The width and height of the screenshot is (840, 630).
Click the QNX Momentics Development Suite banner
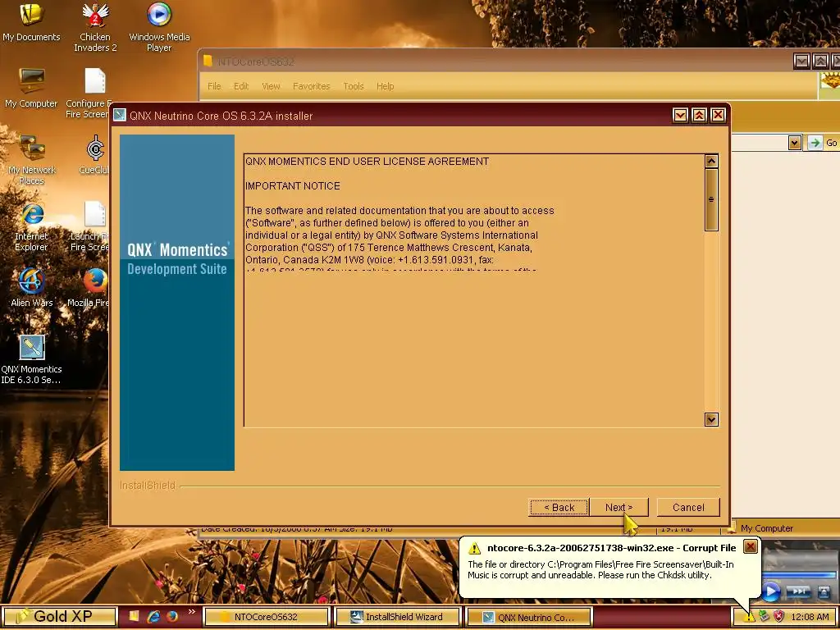pos(177,303)
